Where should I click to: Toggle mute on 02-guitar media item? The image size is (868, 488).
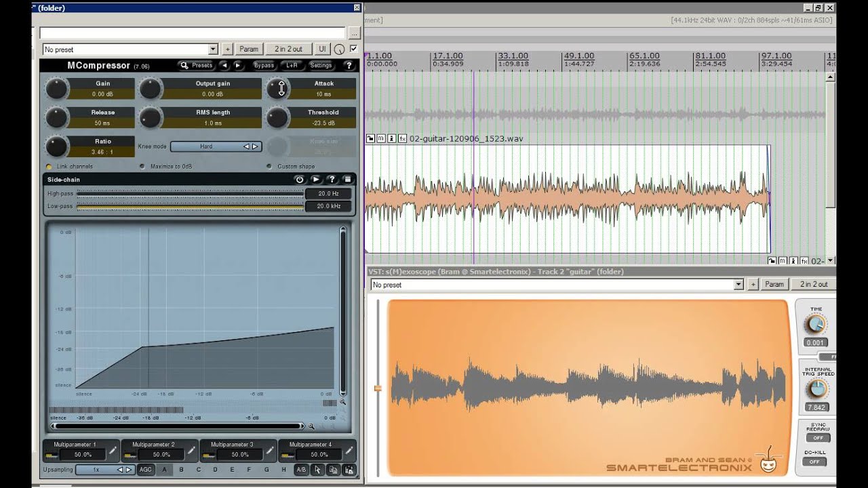pos(381,138)
